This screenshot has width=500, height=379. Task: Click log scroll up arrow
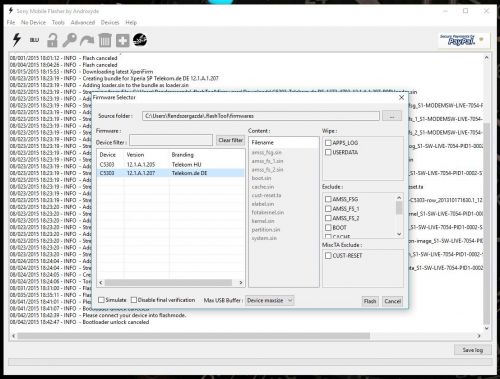pos(486,57)
